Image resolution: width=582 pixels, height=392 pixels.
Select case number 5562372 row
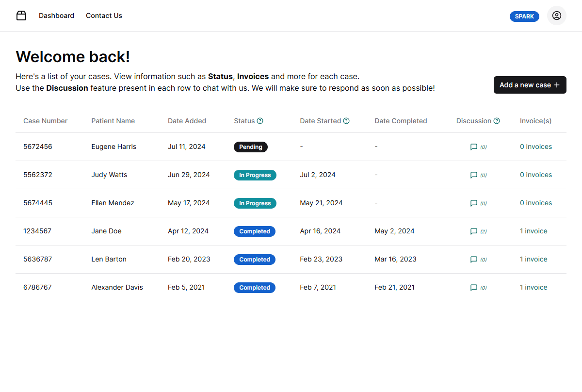(38, 175)
